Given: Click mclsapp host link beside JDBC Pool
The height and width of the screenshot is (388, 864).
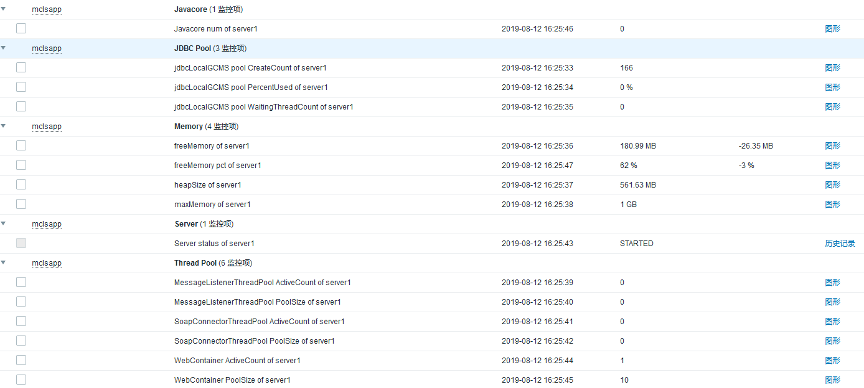Looking at the screenshot, I should pyautogui.click(x=46, y=48).
